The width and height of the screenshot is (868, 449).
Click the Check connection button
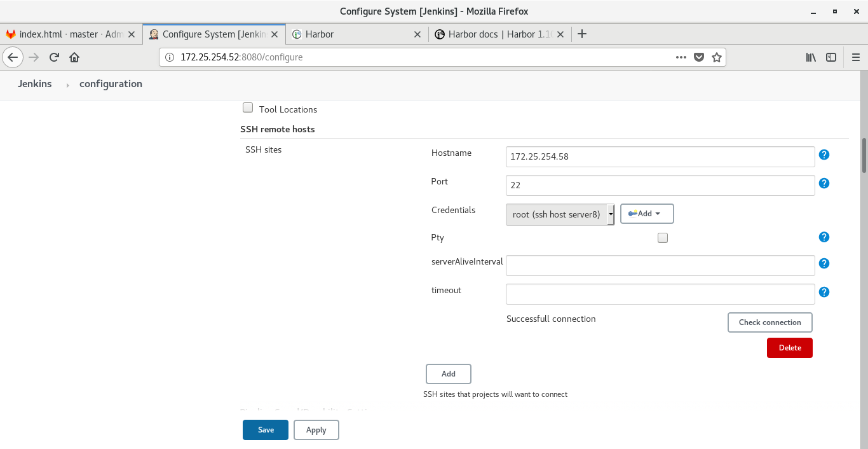click(770, 322)
